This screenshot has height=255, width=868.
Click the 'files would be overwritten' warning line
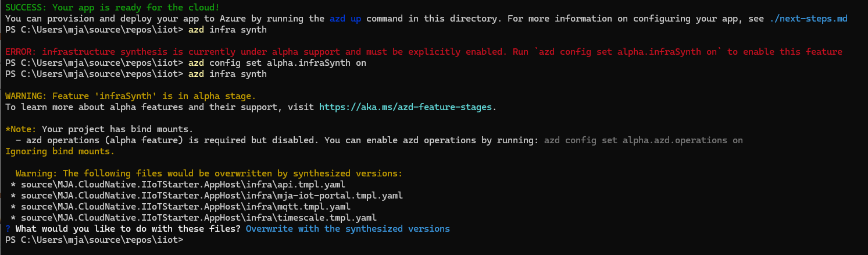pyautogui.click(x=209, y=173)
